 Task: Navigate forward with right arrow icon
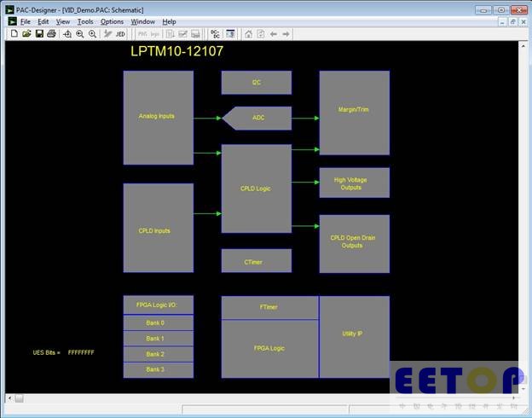tap(286, 34)
